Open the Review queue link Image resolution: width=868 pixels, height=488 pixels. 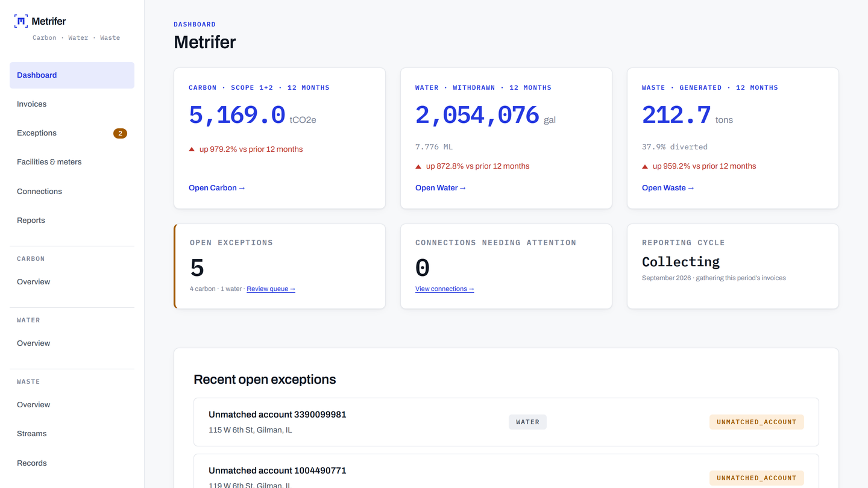pyautogui.click(x=271, y=289)
